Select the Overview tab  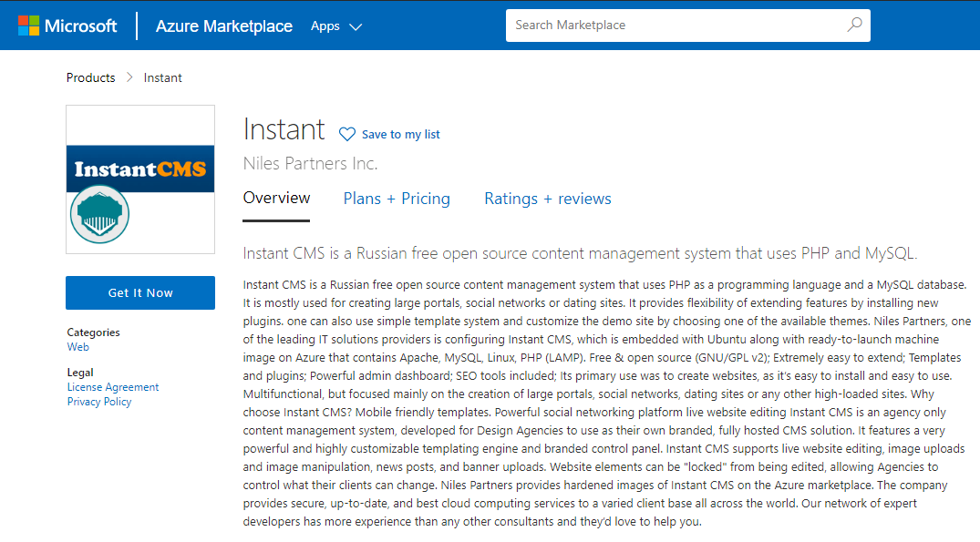tap(276, 199)
